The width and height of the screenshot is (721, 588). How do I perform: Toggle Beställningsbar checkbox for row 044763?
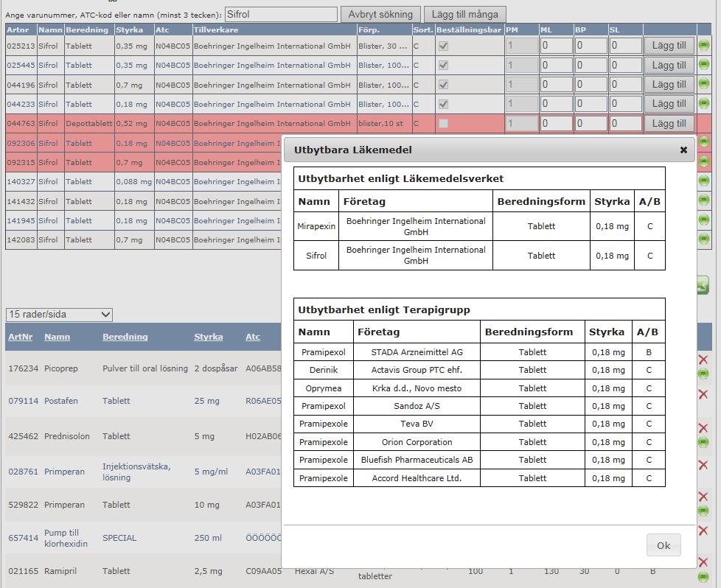[443, 124]
